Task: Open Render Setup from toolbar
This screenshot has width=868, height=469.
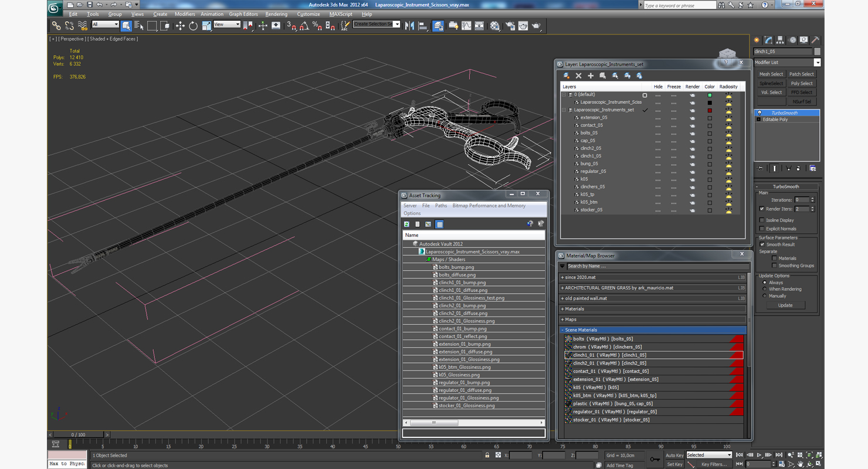Action: point(510,26)
